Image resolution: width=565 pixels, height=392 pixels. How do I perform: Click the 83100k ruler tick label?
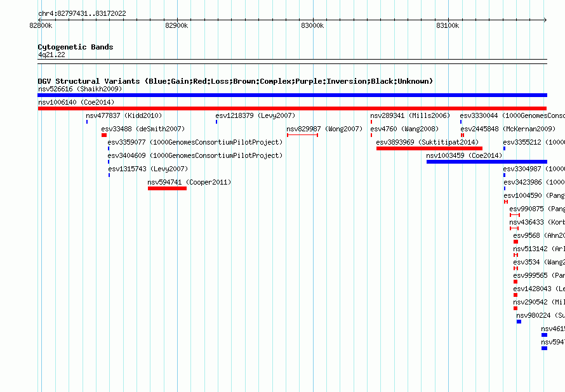pos(448,25)
